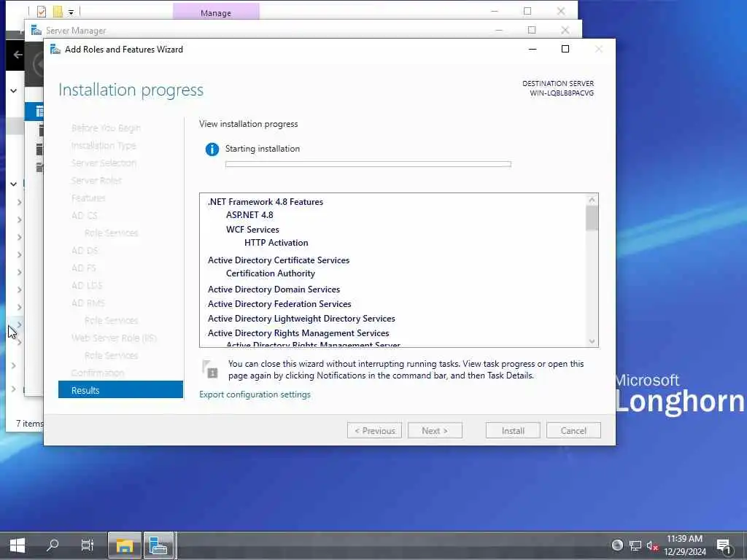Select 'Active Directory Certificate Services' entry

point(279,260)
